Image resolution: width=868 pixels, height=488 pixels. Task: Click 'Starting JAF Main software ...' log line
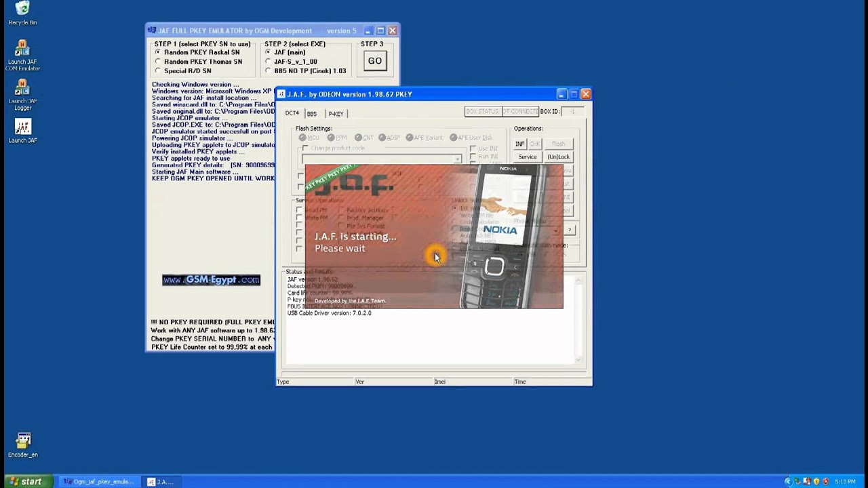(195, 172)
